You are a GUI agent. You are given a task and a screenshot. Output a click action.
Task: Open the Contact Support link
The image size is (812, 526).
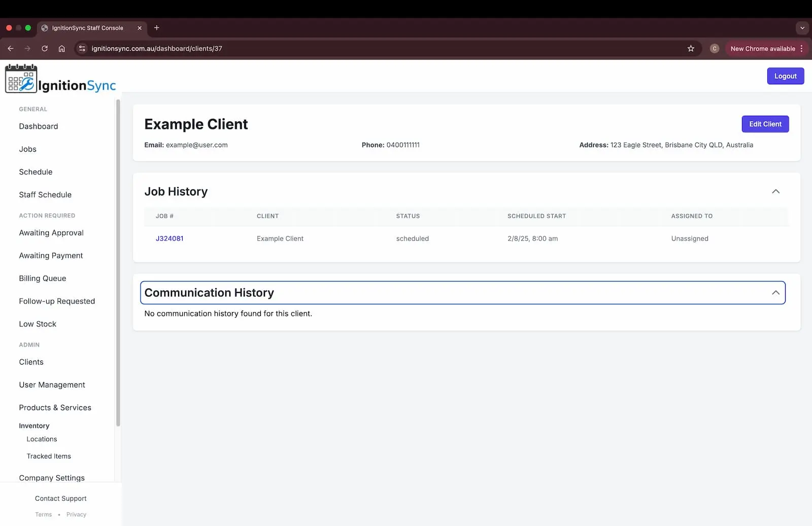point(60,498)
